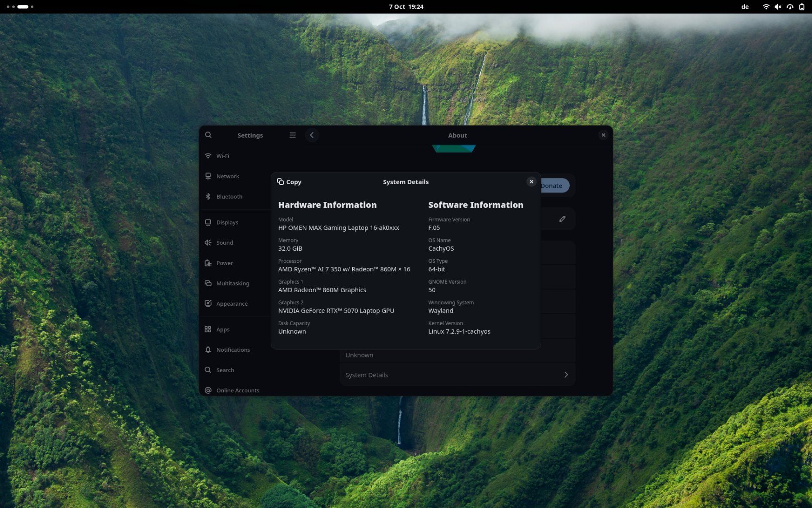
Task: Click the pencil edit icon on About page
Action: tap(562, 219)
